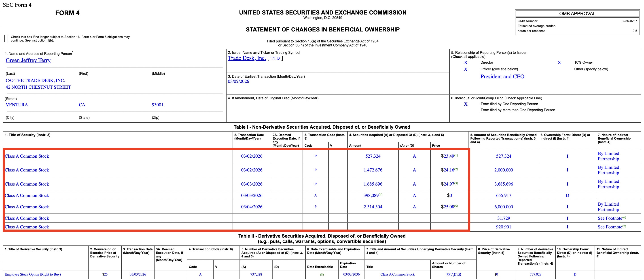This screenshot has height=280, width=644.
Task: Open footnote (2) next to price $24.16
Action: point(456,169)
